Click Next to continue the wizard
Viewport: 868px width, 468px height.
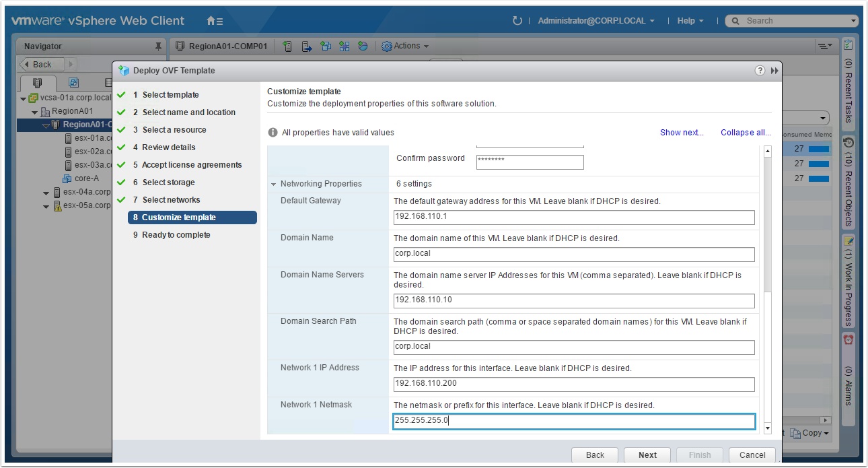647,455
